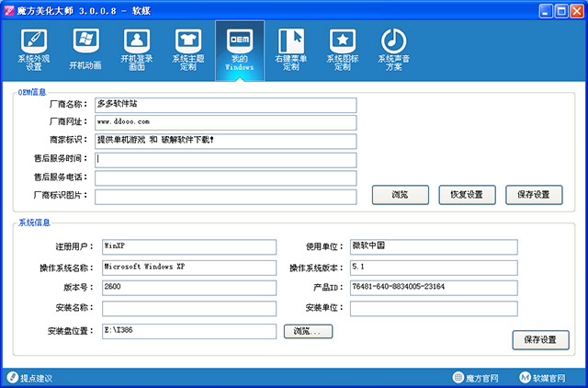This screenshot has width=588, height=388.
Task: Focus the 操作系统版本 field showing 5.1
Action: click(434, 268)
